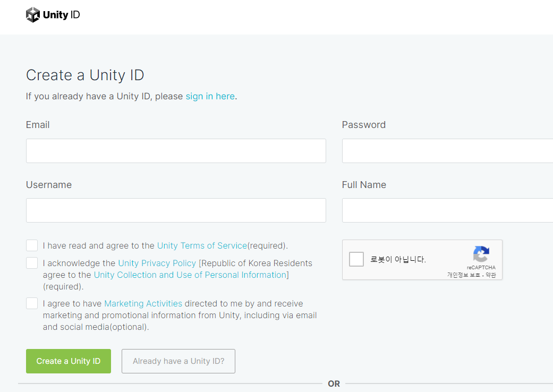Click the green Create a Unity ID button
553x392 pixels.
point(69,361)
